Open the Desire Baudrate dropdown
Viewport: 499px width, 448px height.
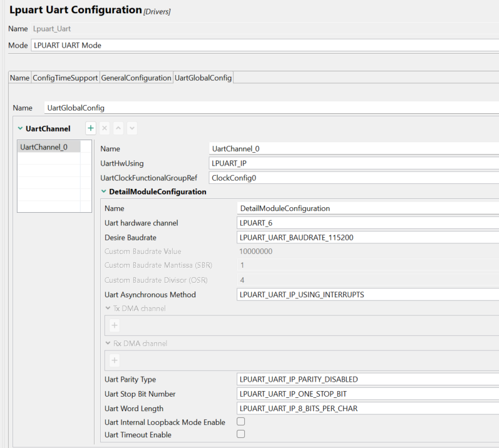368,238
